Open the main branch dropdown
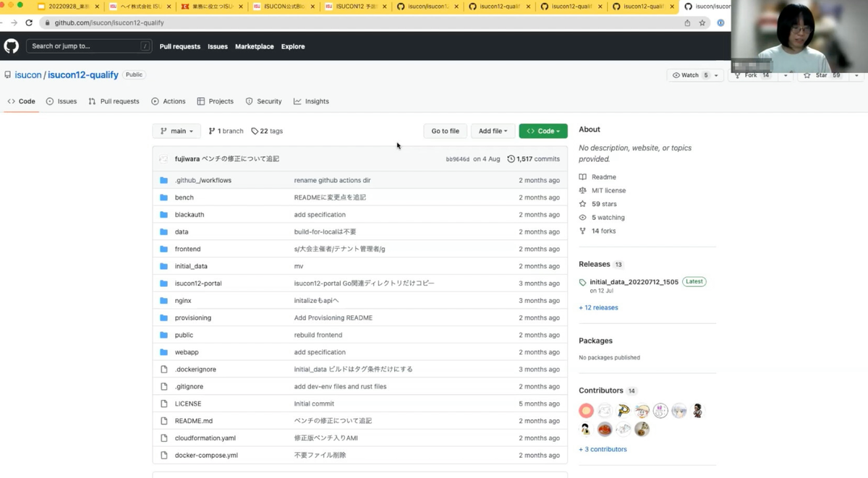Viewport: 868px width, 478px height. click(177, 131)
